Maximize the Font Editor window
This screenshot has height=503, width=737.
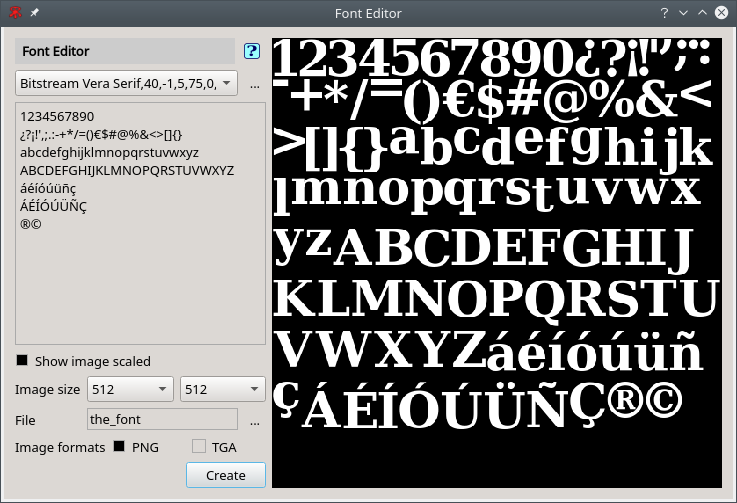[703, 13]
